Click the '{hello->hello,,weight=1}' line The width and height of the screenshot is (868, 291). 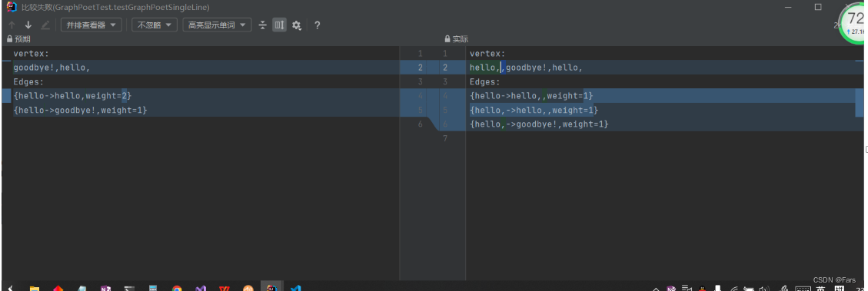(x=531, y=96)
